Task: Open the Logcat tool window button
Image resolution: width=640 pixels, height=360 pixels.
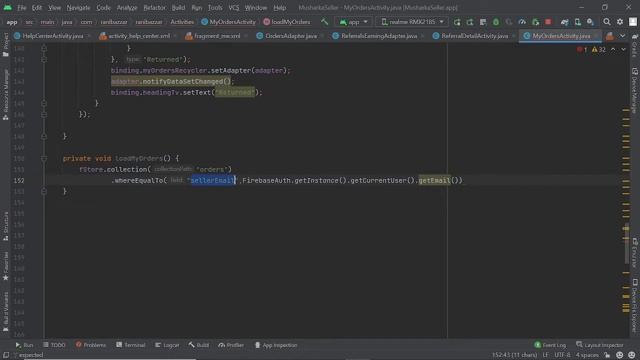Action: click(167, 345)
